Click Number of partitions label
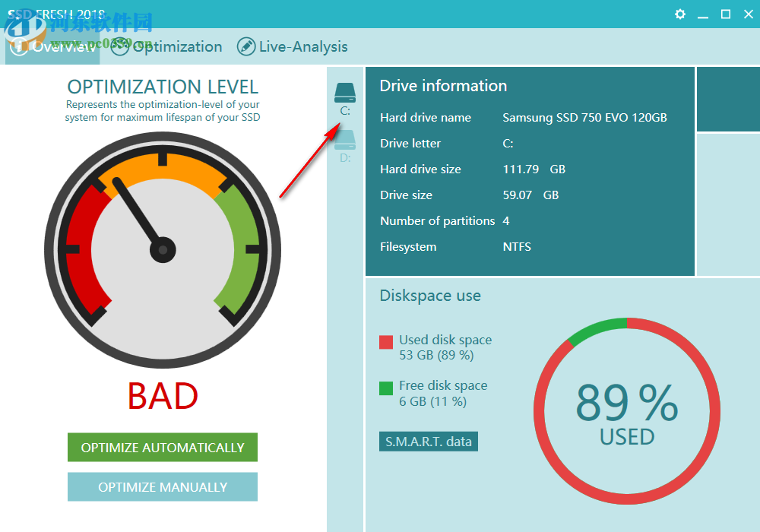The width and height of the screenshot is (760, 532). click(x=437, y=221)
